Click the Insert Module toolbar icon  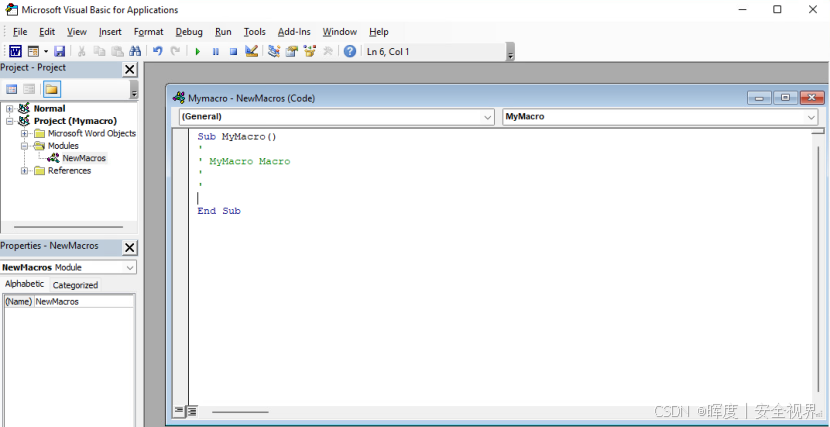(33, 51)
